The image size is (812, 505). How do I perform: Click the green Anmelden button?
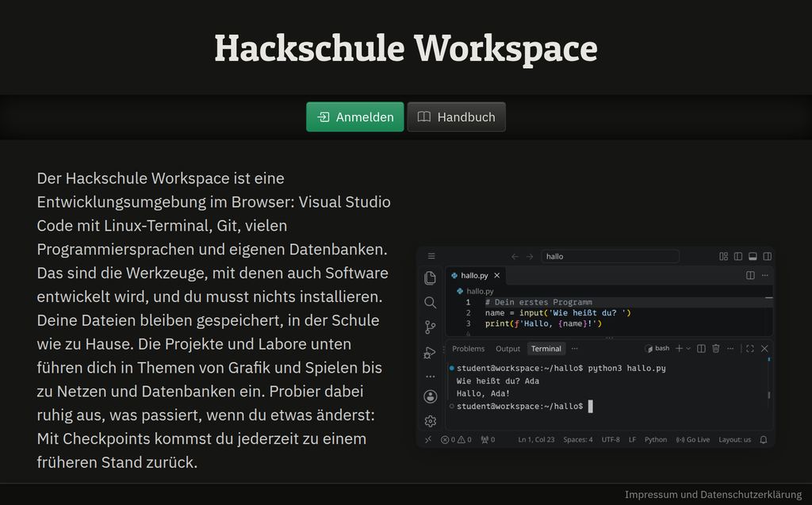tap(354, 117)
